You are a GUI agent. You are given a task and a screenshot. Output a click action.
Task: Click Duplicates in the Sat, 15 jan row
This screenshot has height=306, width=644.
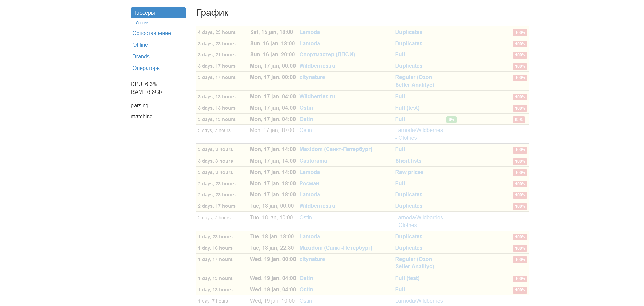(x=409, y=32)
